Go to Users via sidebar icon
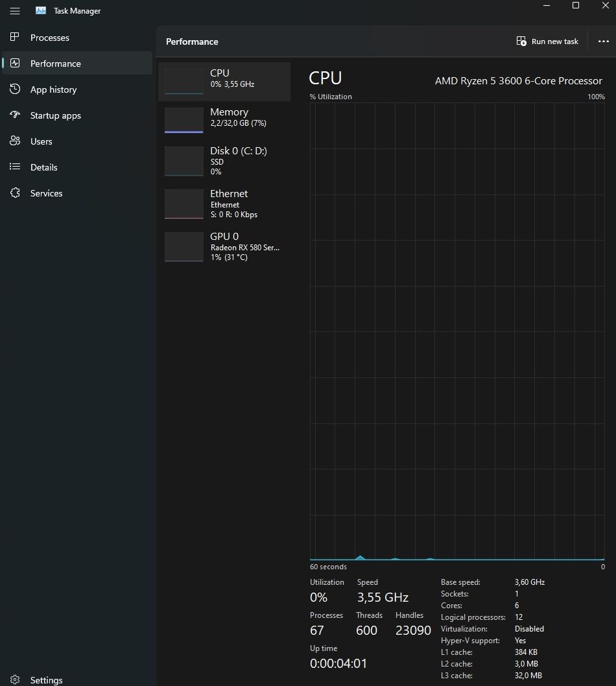616x686 pixels. 15,141
